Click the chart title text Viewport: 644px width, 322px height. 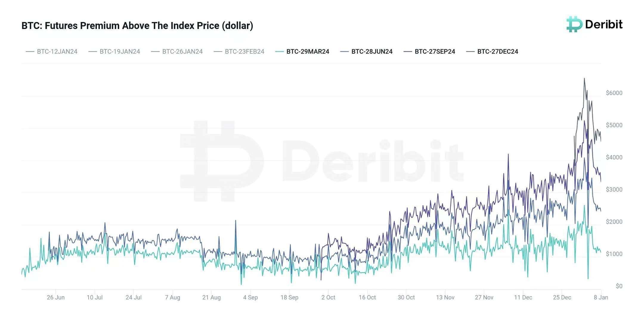137,26
